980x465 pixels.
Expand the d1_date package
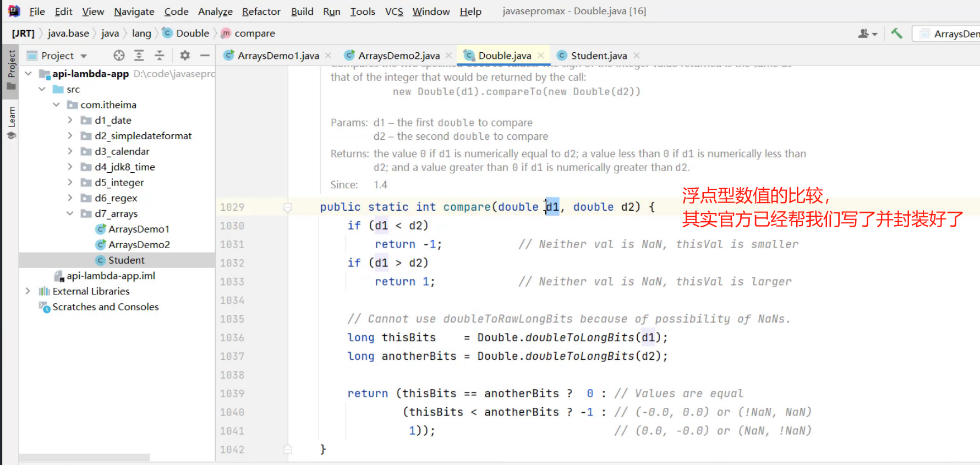[70, 120]
